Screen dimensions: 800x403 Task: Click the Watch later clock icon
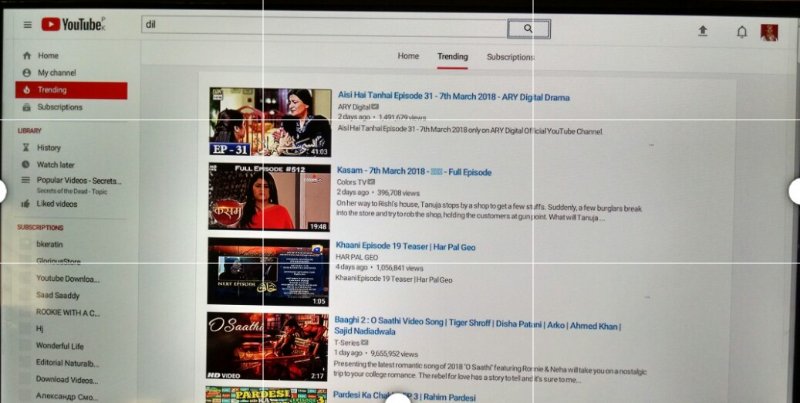pos(26,164)
